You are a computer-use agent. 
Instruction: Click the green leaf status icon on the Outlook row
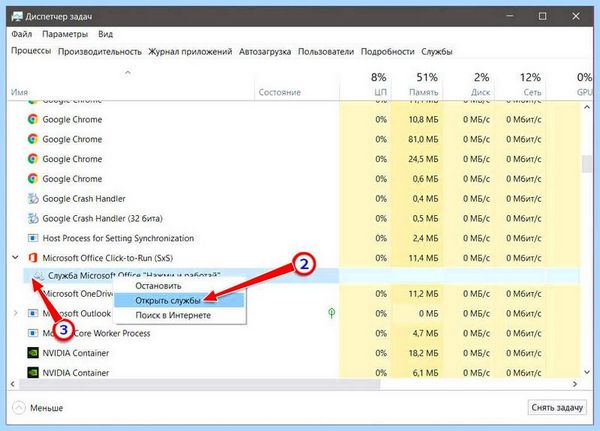[x=331, y=313]
